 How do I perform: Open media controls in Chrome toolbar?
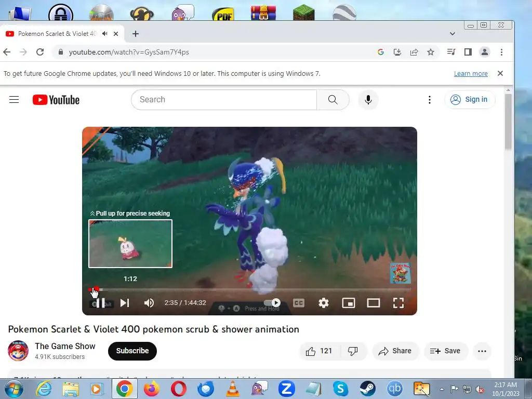(451, 52)
